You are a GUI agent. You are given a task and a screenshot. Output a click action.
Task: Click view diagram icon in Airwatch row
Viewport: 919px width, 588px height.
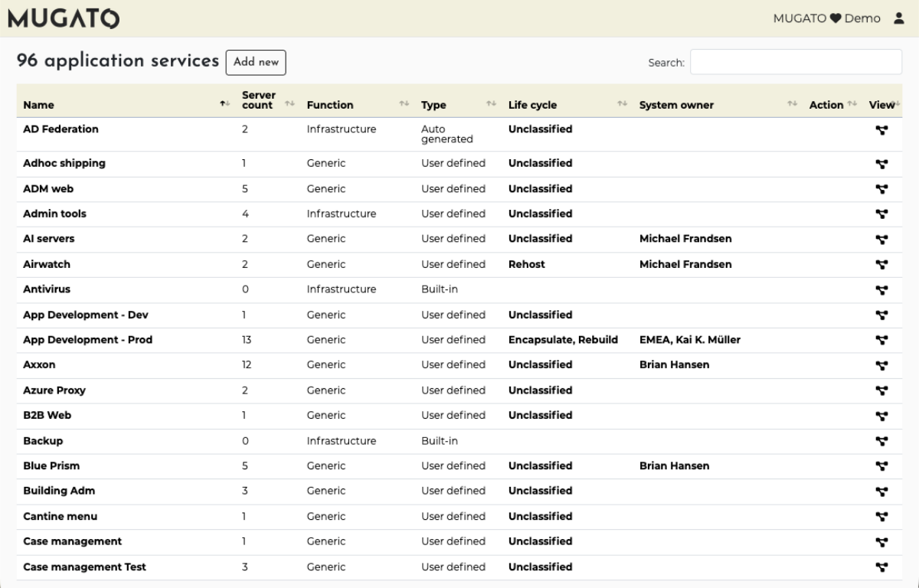[x=881, y=265]
